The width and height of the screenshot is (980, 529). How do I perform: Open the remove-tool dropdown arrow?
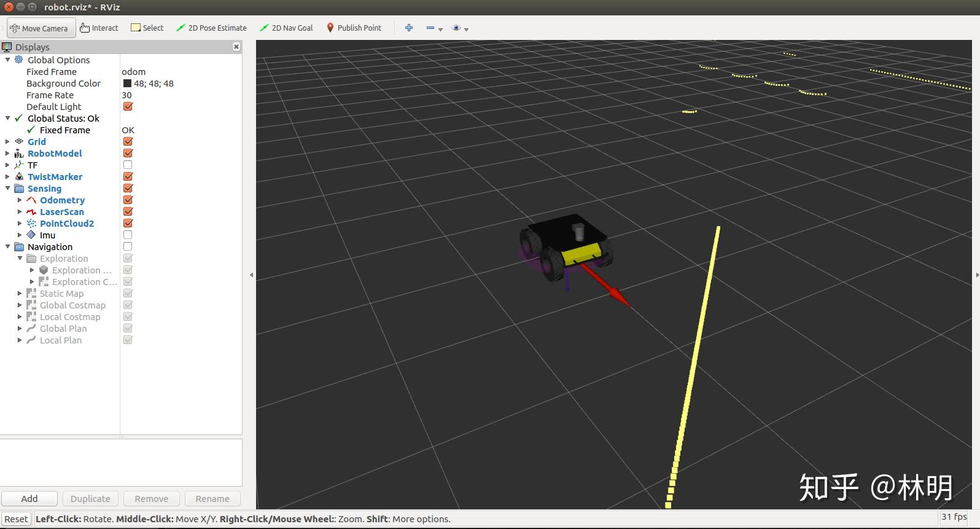[440, 29]
